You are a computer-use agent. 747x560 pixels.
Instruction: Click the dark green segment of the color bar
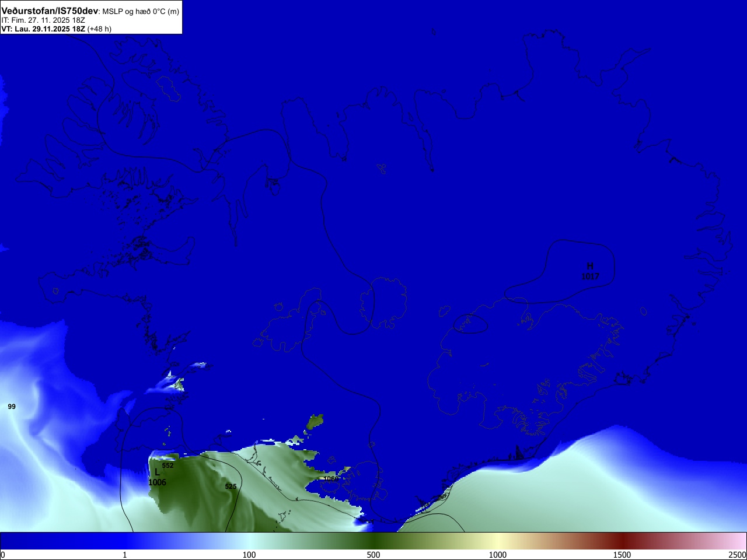[373, 541]
